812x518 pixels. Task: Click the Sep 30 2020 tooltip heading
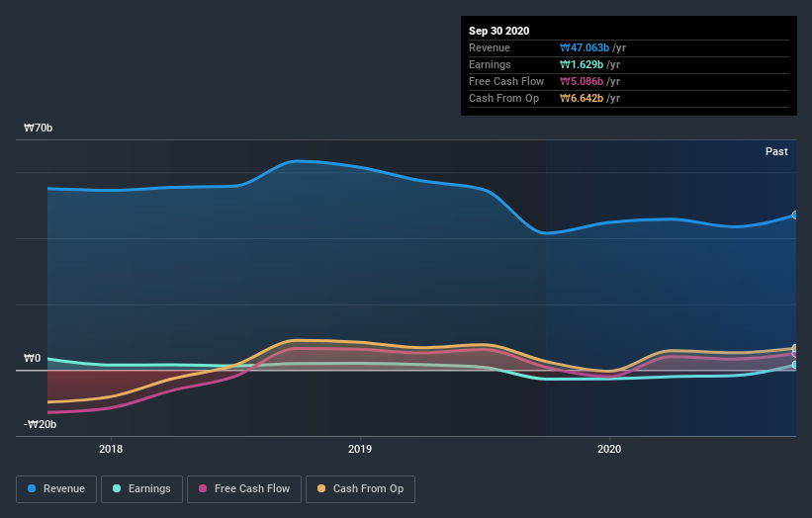[498, 31]
